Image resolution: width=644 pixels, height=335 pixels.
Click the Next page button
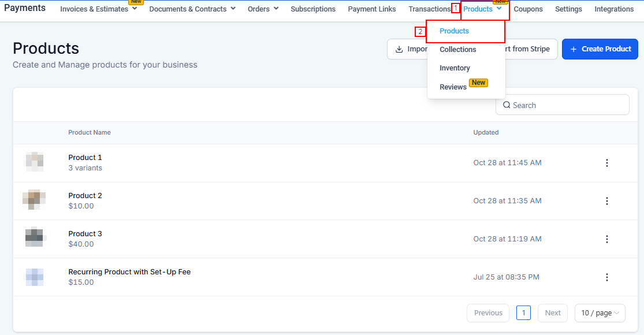point(553,313)
